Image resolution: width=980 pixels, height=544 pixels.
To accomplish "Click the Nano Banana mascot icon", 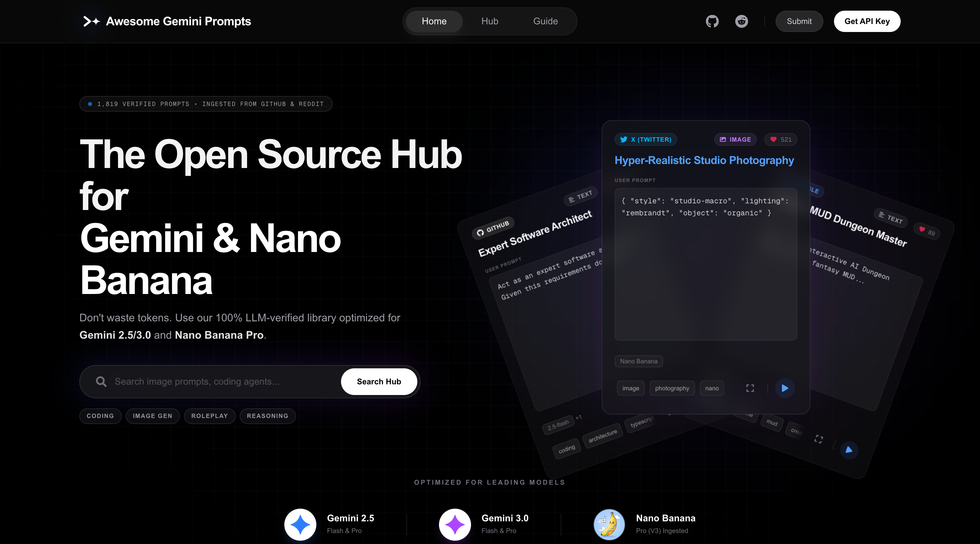I will (609, 524).
